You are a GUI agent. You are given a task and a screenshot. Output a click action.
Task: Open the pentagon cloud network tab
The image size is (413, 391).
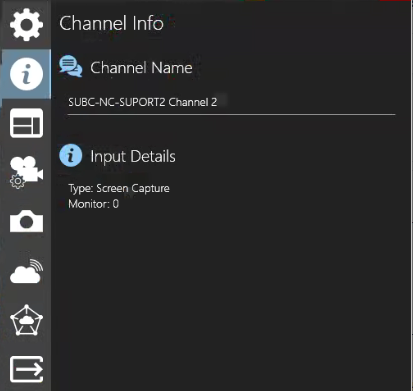(26, 320)
